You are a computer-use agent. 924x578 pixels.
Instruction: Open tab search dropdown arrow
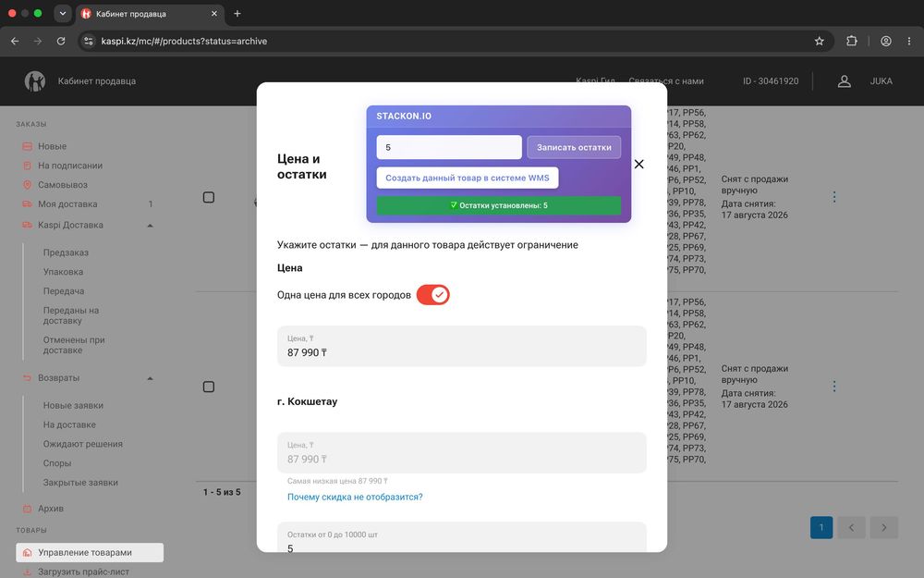[x=63, y=14]
